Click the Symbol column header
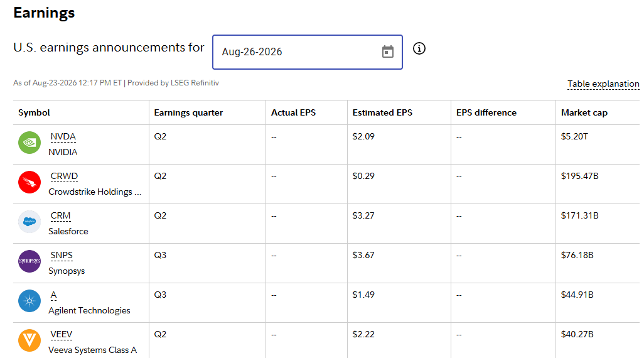 pos(34,112)
